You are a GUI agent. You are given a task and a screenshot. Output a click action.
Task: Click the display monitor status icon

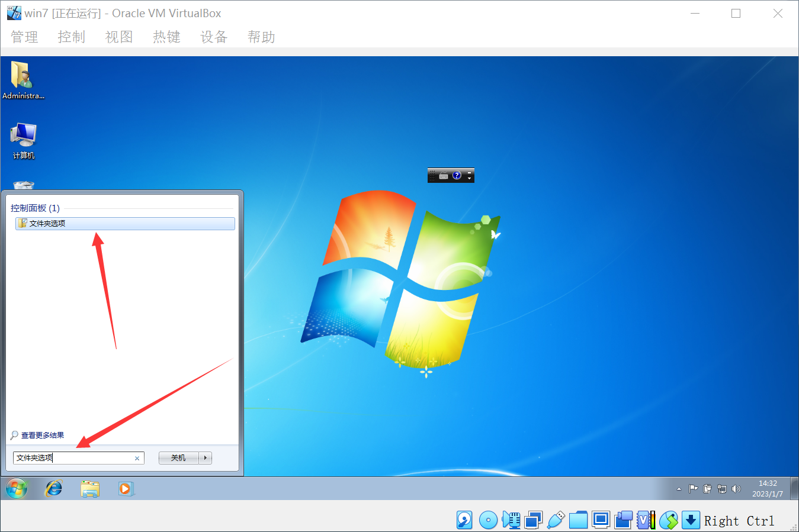tap(601, 520)
